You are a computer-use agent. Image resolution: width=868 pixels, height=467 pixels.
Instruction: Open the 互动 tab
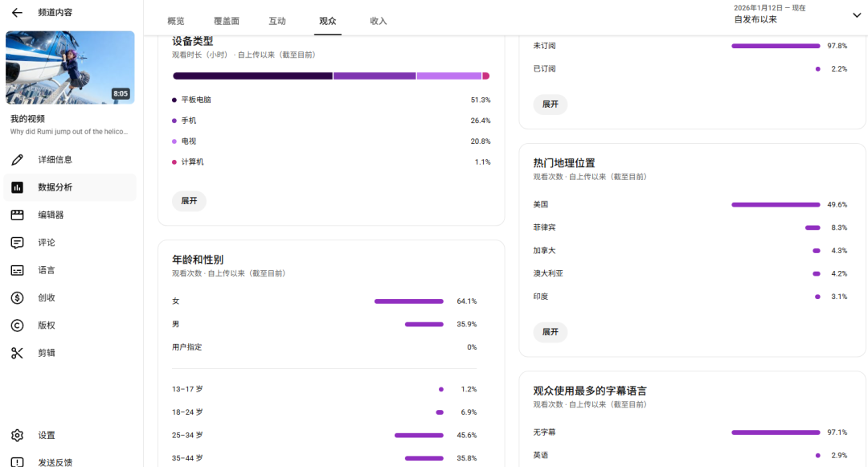277,21
